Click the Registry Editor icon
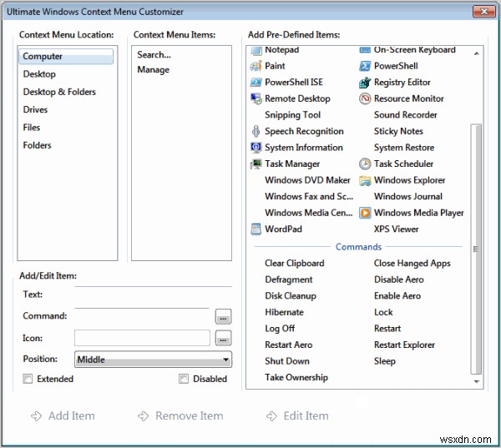This screenshot has height=448, width=501. click(x=365, y=83)
